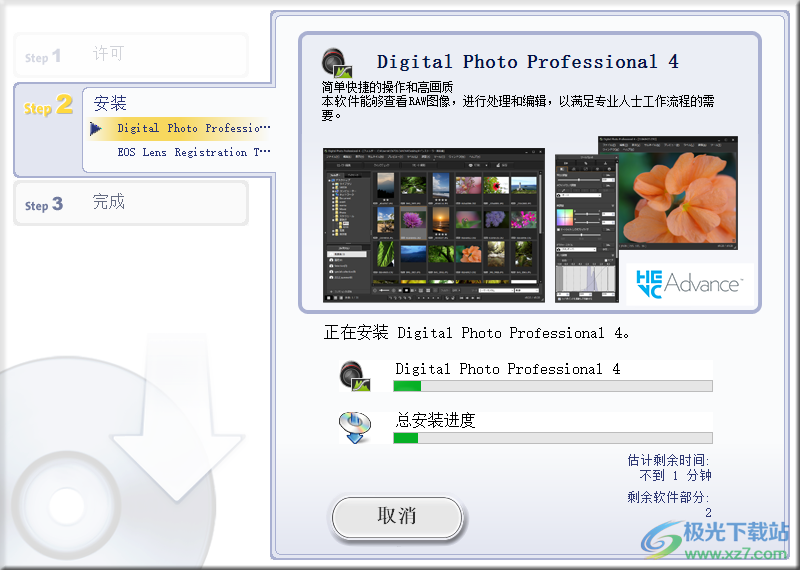Screen dimensions: 800x570
Task: Click the 取消 cancel button
Action: click(397, 517)
